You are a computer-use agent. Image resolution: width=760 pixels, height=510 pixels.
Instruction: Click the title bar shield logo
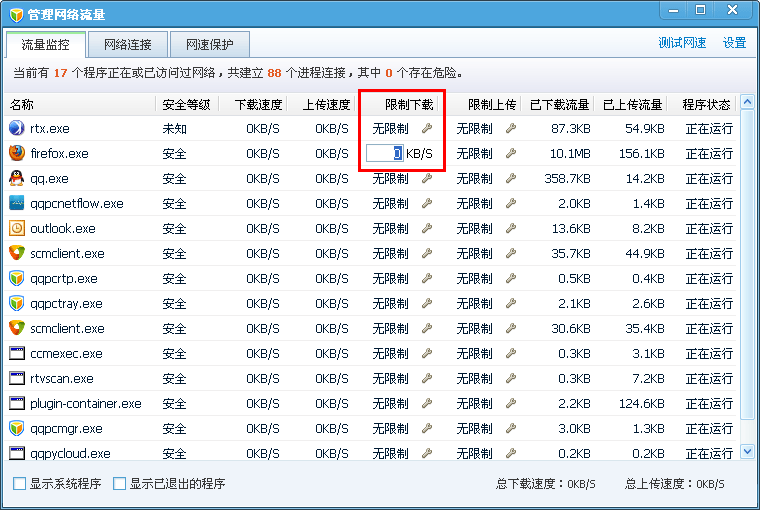pos(16,15)
